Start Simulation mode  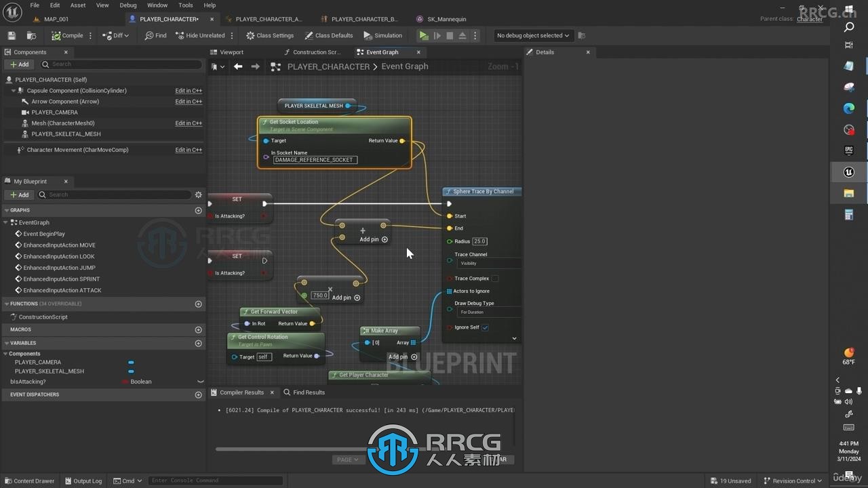coord(382,35)
